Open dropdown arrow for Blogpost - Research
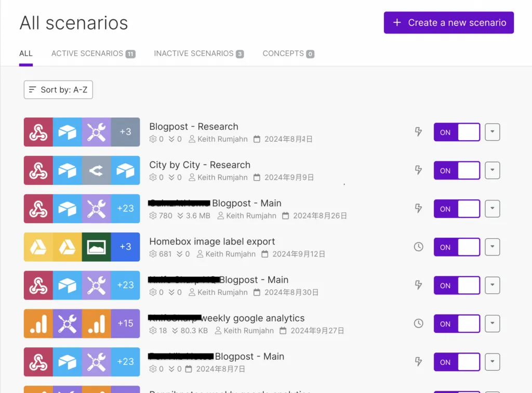Screen dimensions: 532x393 tap(492, 132)
